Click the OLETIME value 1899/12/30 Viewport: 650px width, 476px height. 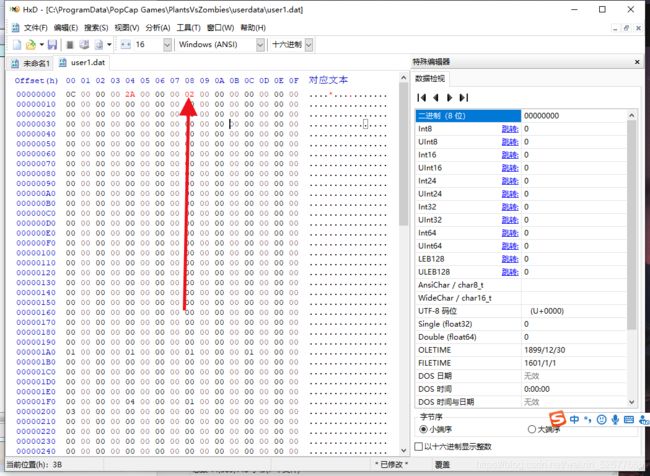(x=544, y=350)
